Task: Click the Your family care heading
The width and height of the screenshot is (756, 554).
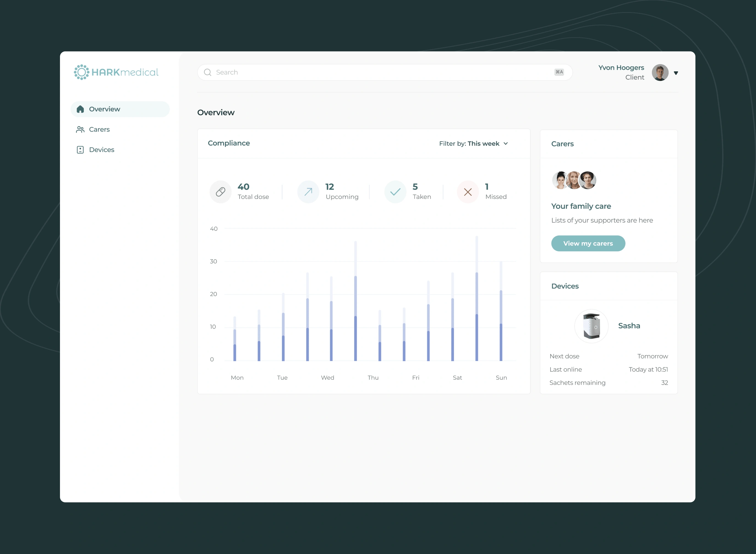Action: pyautogui.click(x=581, y=206)
